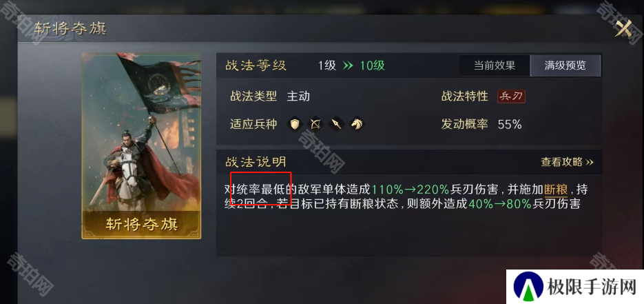644x304 pixels.
Task: Select the spear troop type icon
Action: 336,123
